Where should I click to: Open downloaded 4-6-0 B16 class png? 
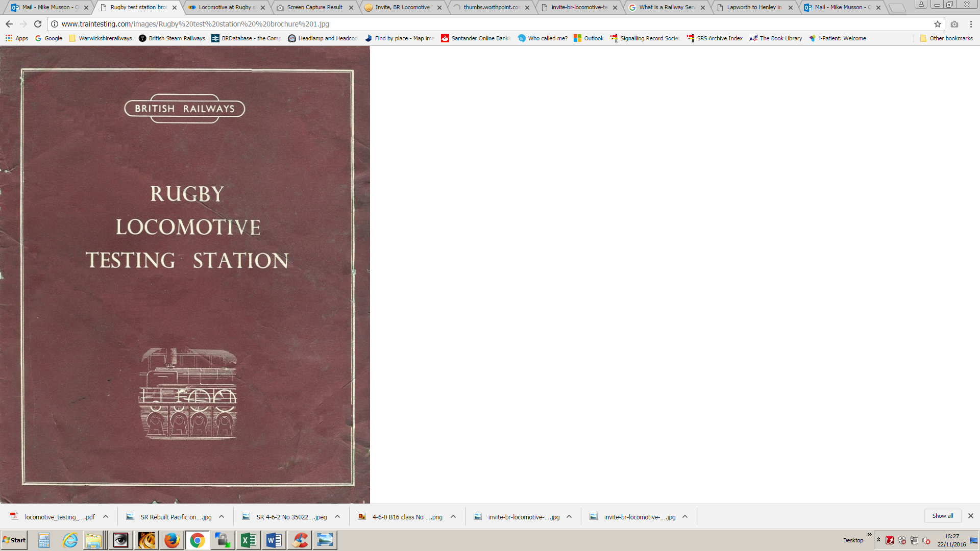[401, 517]
